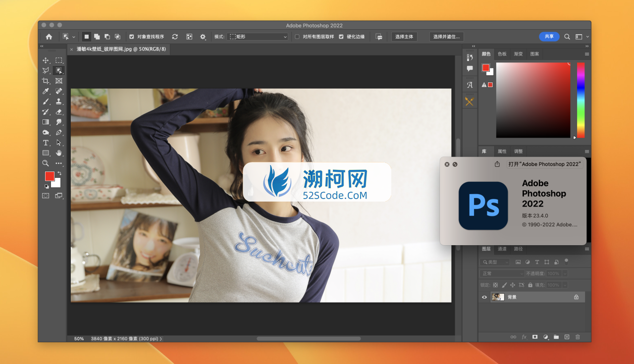Select the Eyedropper tool

click(x=46, y=91)
